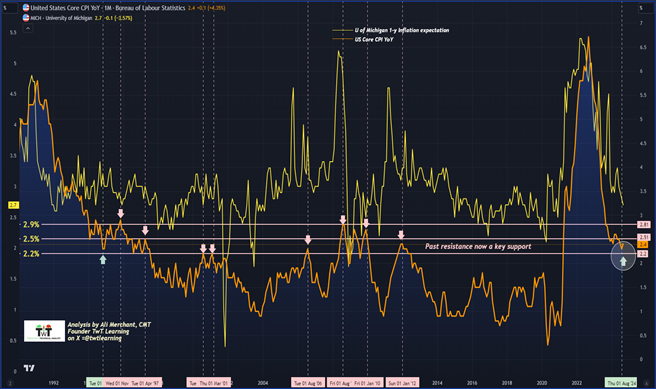Viewport: 656px width, 389px height.
Task: Collapse the chart legend with the chevron button
Action: (28, 28)
